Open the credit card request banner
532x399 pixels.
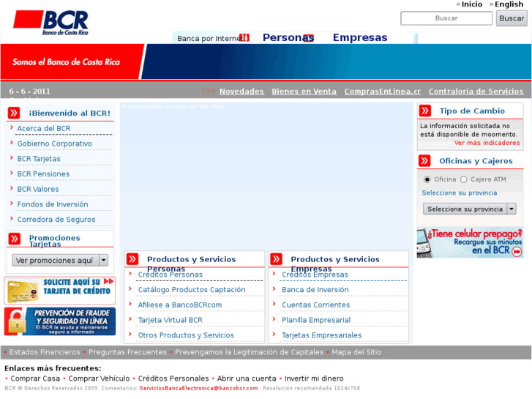click(x=60, y=291)
